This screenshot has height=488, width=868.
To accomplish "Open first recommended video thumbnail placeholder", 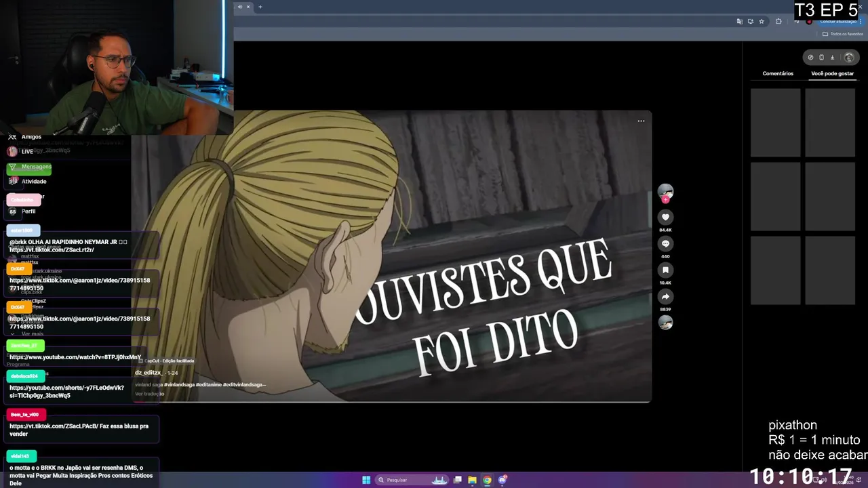I will 776,123.
